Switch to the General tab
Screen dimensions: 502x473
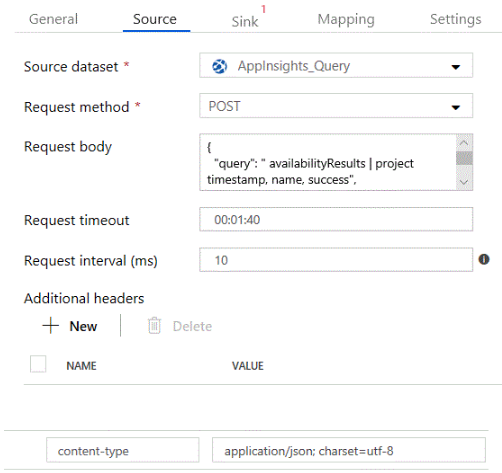53,19
